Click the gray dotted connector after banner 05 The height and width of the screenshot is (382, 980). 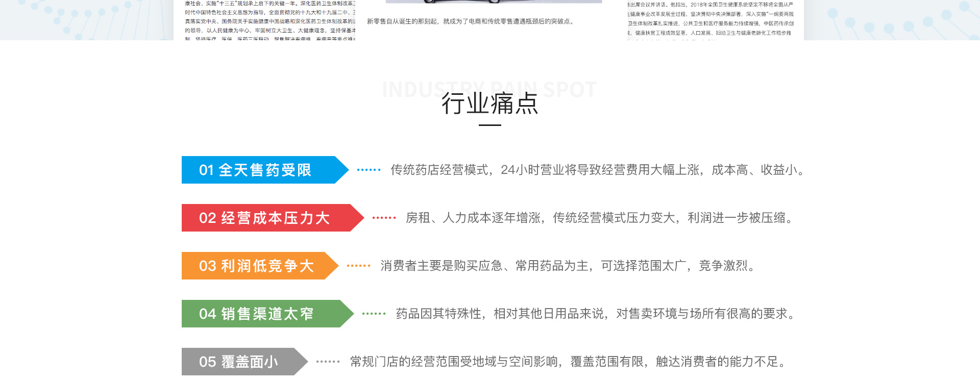point(328,362)
